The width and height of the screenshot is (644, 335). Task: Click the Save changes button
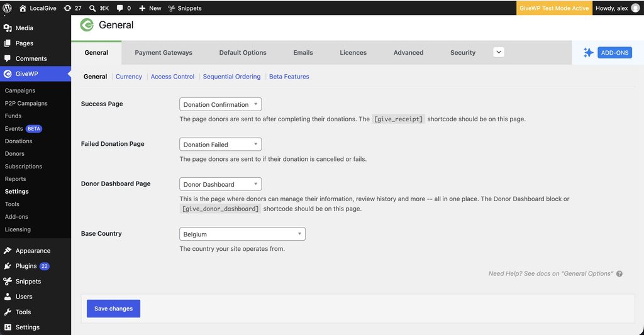pos(113,309)
